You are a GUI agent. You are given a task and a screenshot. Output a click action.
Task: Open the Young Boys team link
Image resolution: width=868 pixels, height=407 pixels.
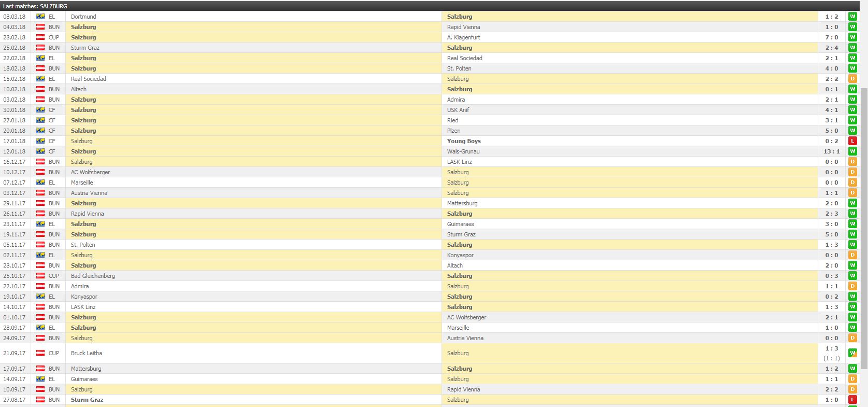[x=464, y=141]
